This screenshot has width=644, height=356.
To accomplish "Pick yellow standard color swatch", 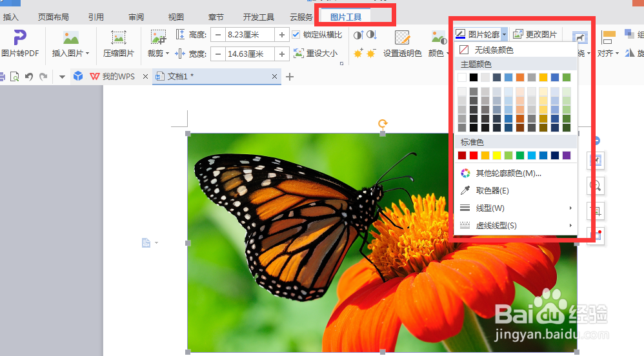I will click(x=497, y=155).
